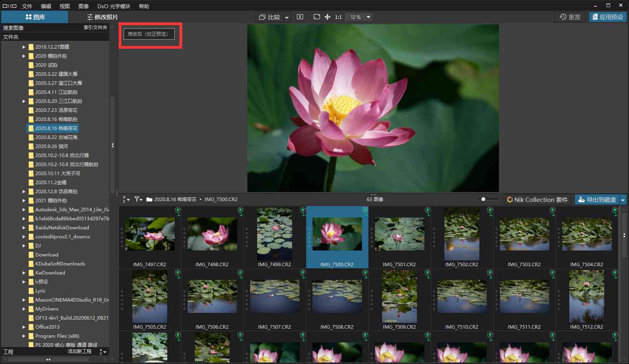Click the status icon on IMG_7511.CR2
The width and height of the screenshot is (629, 364).
click(552, 274)
